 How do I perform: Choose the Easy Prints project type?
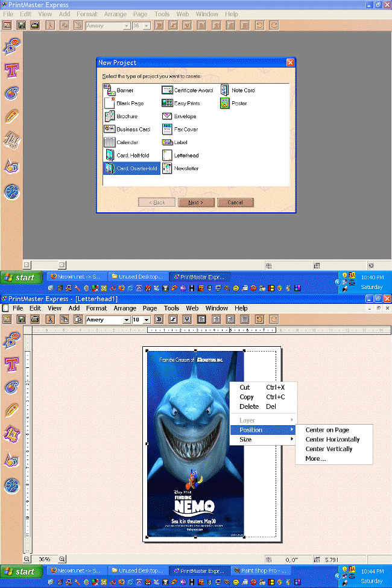[x=181, y=104]
